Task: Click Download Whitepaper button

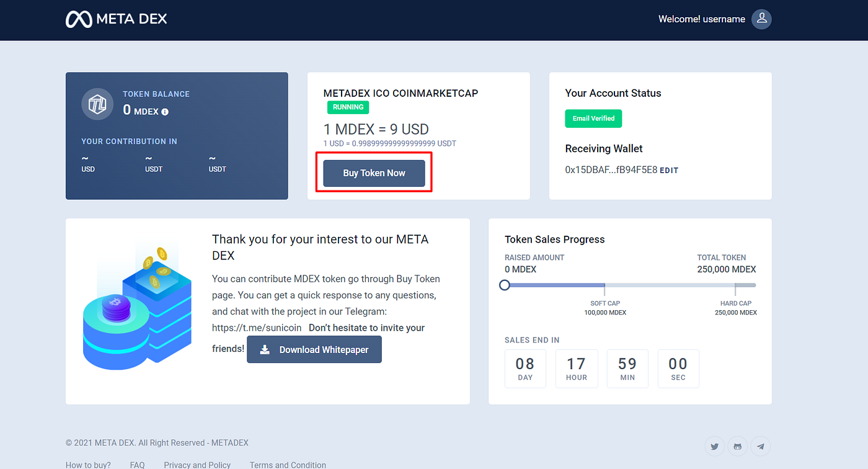Action: tap(314, 350)
